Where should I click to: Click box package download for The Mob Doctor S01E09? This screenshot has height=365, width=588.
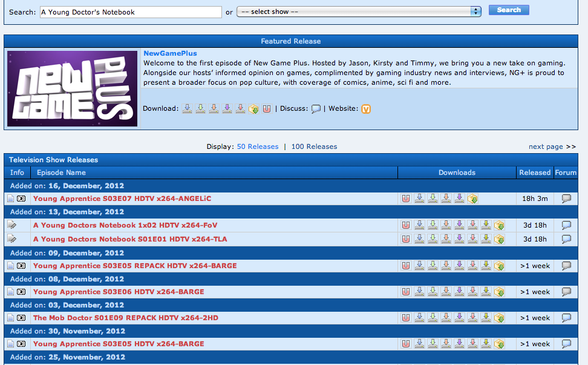click(499, 318)
